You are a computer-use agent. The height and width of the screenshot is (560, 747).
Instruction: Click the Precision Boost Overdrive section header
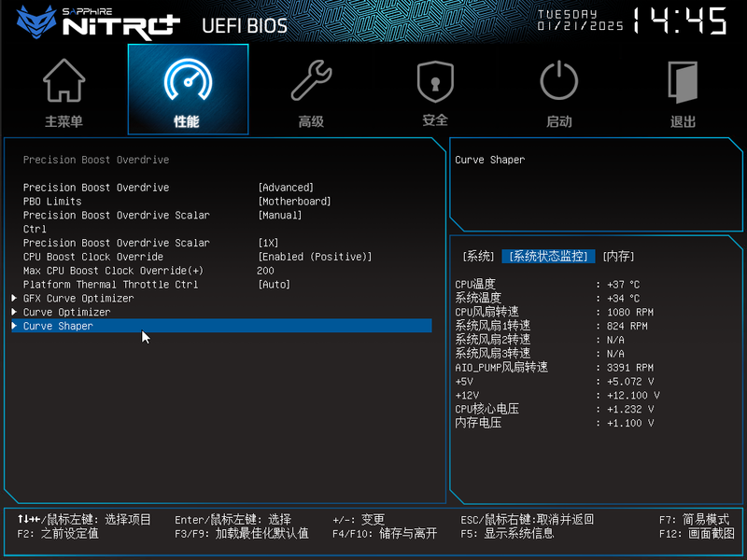[96, 160]
